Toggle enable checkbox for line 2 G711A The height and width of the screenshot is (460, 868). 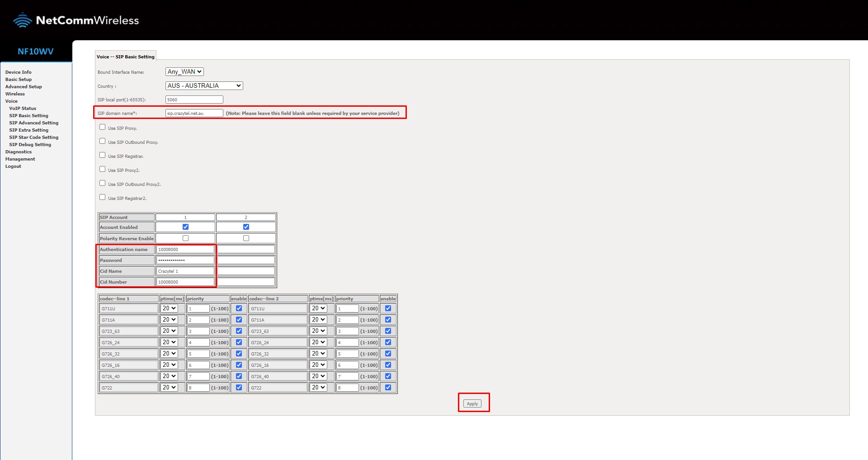388,320
